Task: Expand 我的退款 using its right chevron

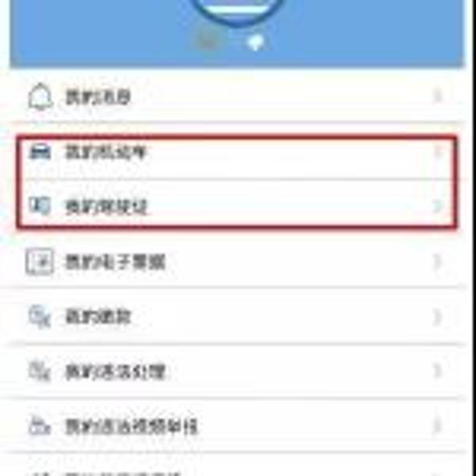Action: 437,317
